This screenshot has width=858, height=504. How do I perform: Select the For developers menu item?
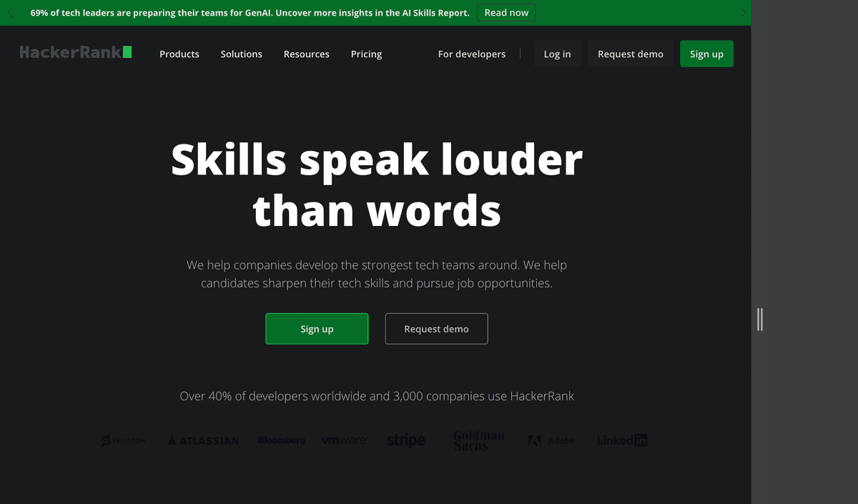(472, 54)
